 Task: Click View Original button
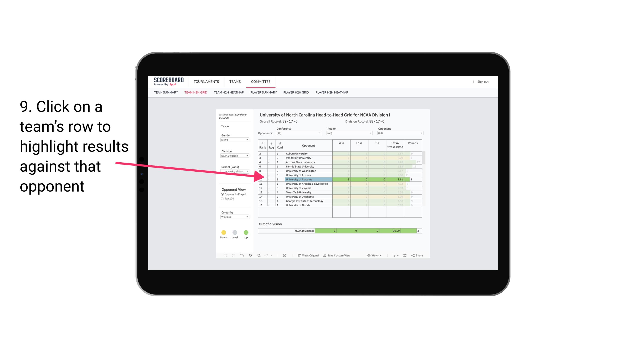pyautogui.click(x=308, y=256)
